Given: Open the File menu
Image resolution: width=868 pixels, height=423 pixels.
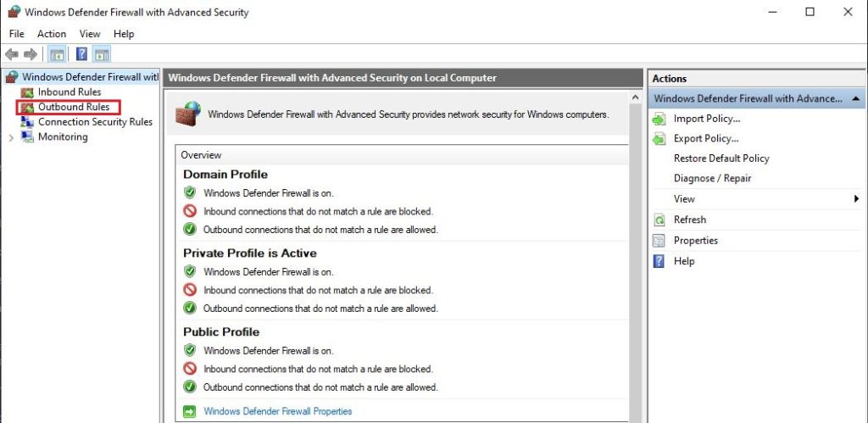Looking at the screenshot, I should pos(17,34).
